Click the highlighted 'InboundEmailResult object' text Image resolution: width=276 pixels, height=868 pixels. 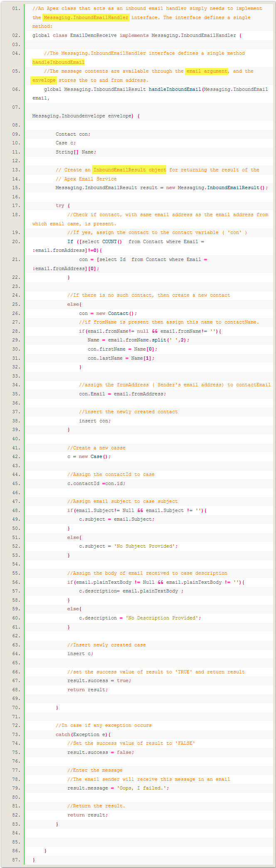pyautogui.click(x=129, y=170)
